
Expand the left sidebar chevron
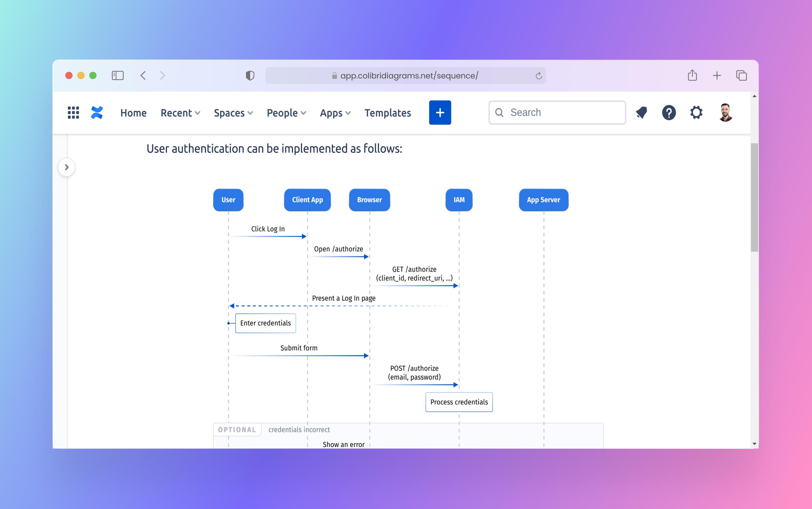pos(66,167)
